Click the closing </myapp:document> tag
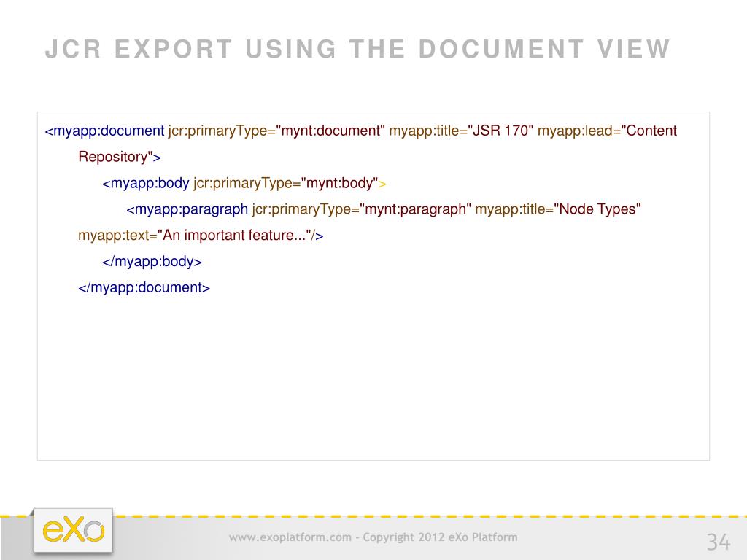 pyautogui.click(x=144, y=287)
